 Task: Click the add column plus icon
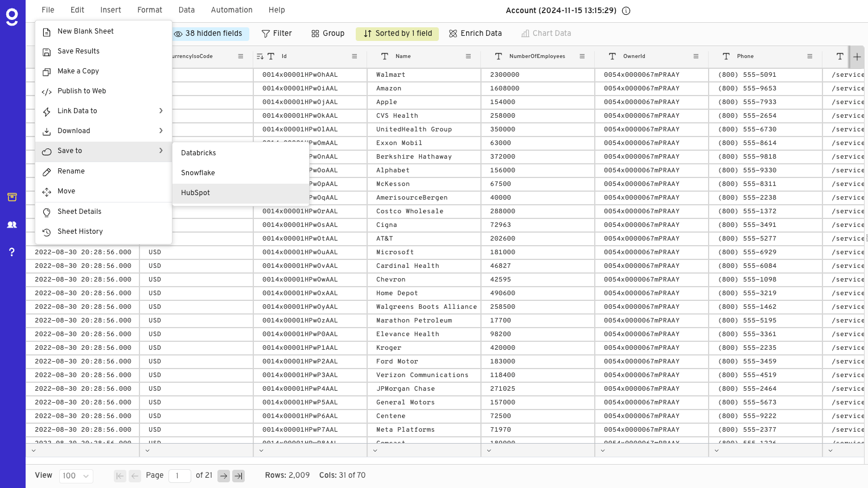point(857,57)
